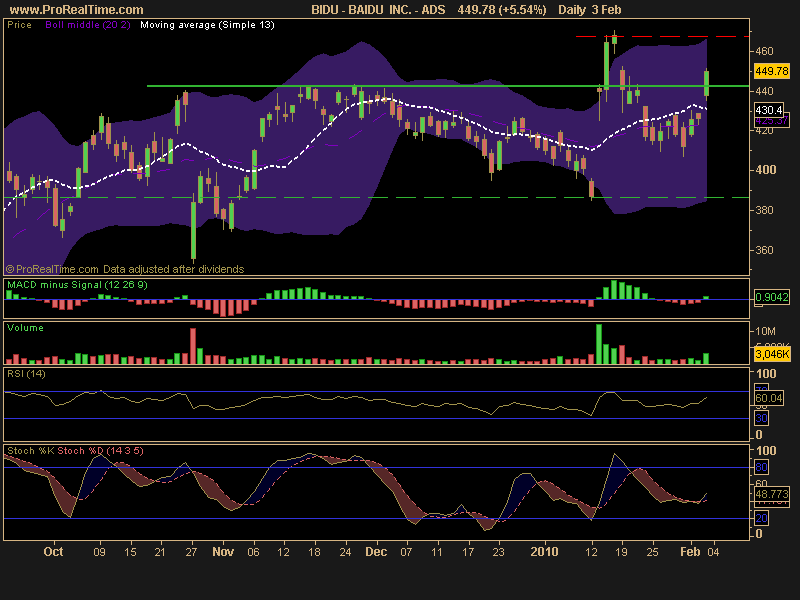This screenshot has width=800, height=600.
Task: Click the ProRealTime.com data adjusted copyright text
Action: point(125,269)
